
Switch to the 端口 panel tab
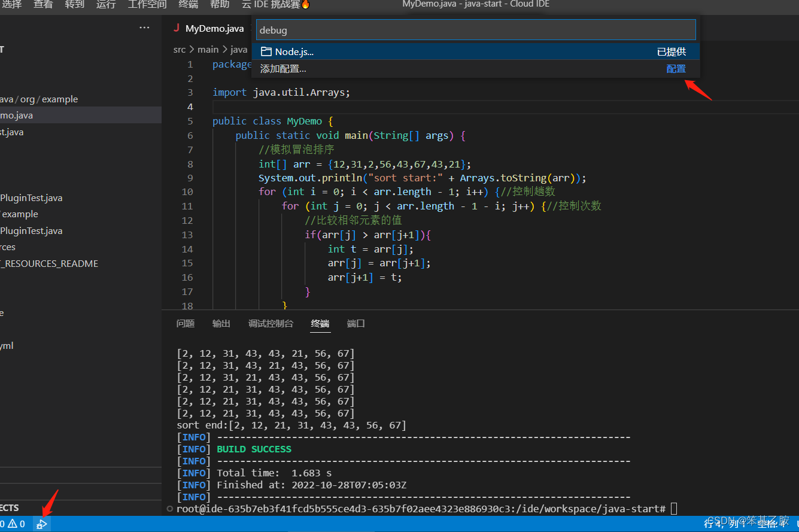(356, 324)
